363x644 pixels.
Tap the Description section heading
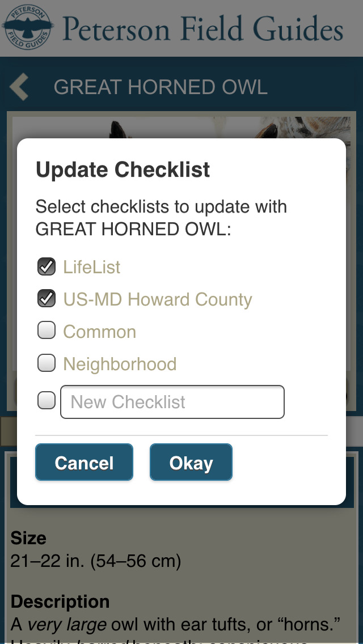pos(60,601)
